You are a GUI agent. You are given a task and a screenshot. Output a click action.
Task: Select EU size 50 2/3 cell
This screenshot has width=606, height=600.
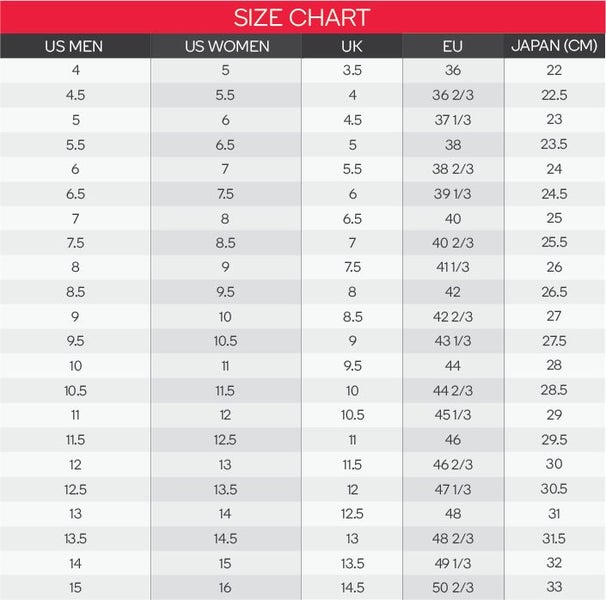click(453, 587)
